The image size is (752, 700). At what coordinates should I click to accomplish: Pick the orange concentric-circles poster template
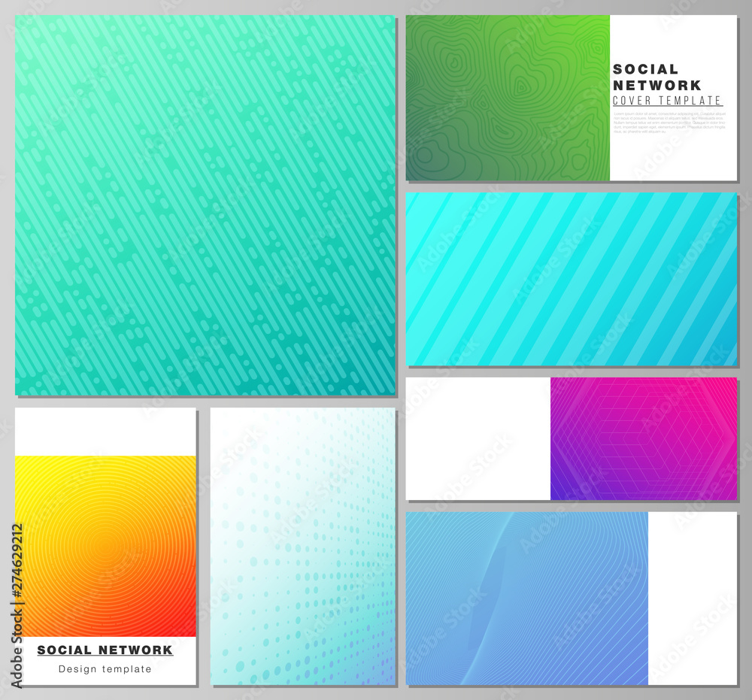tap(105, 547)
